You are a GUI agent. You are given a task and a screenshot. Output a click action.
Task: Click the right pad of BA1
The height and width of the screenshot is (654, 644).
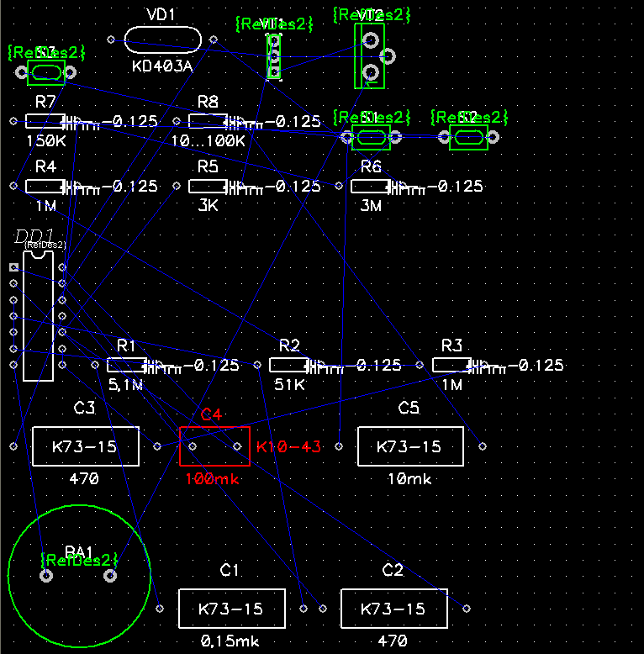point(110,576)
